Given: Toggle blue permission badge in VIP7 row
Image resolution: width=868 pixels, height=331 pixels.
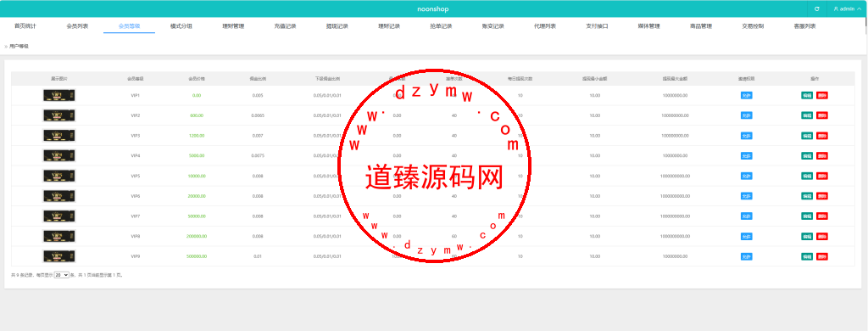Looking at the screenshot, I should tap(746, 216).
